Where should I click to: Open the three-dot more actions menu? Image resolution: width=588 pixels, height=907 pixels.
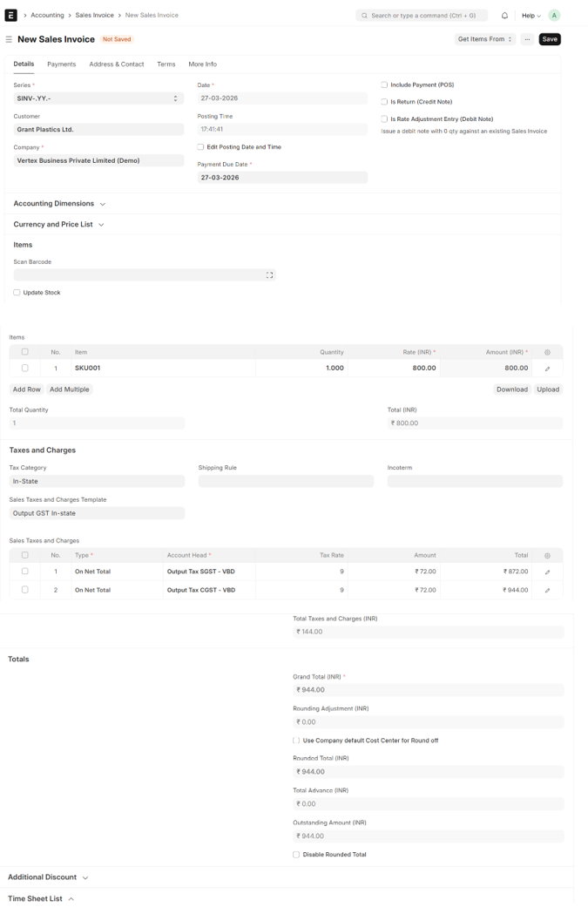527,39
